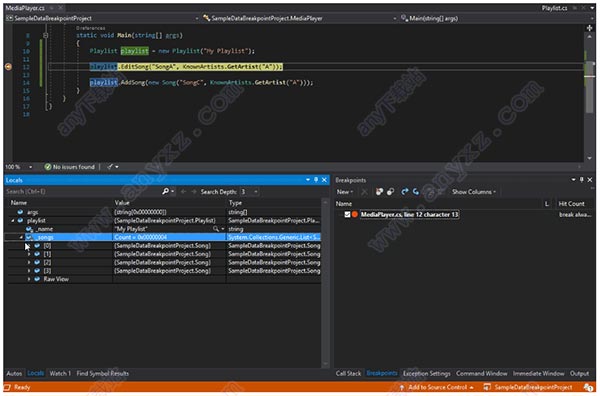Collapse the playlist node in Locals
Screen dimensions: 600x396
[13, 220]
